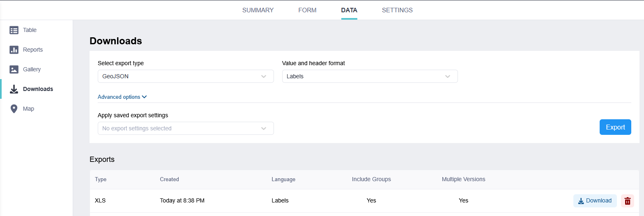
Task: Open the Select export type dropdown
Action: click(x=185, y=76)
